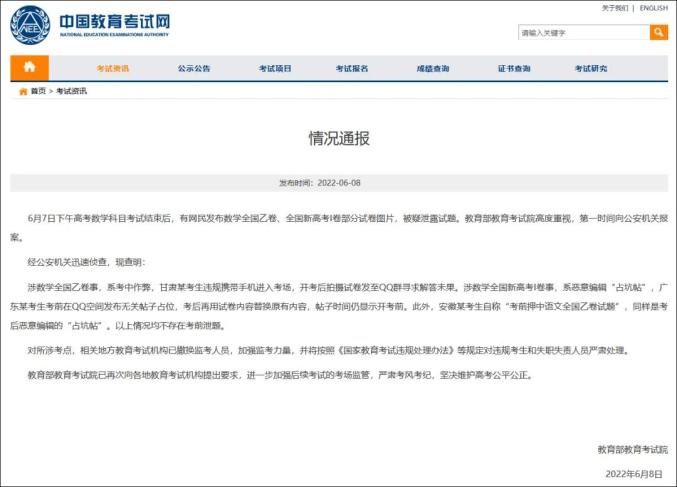The height and width of the screenshot is (487, 677).
Task: Click the publish date 2022-06-08 text
Action: (x=339, y=183)
